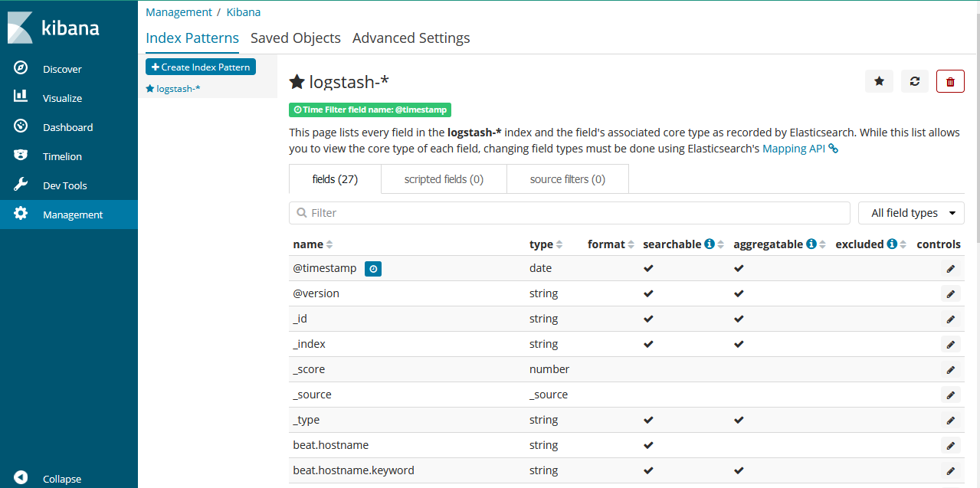Set logstash-* as default with star button
Viewport: 980px width, 488px height.
pyautogui.click(x=879, y=81)
